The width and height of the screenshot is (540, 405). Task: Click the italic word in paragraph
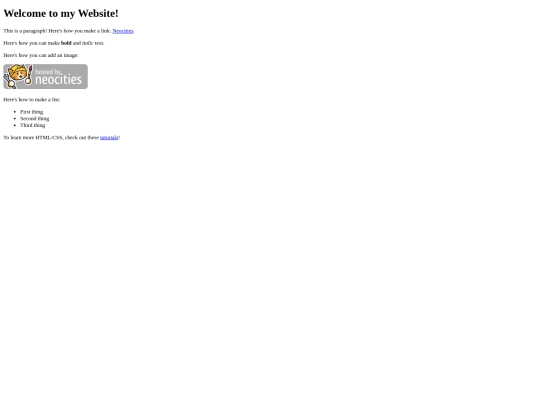pyautogui.click(x=87, y=43)
